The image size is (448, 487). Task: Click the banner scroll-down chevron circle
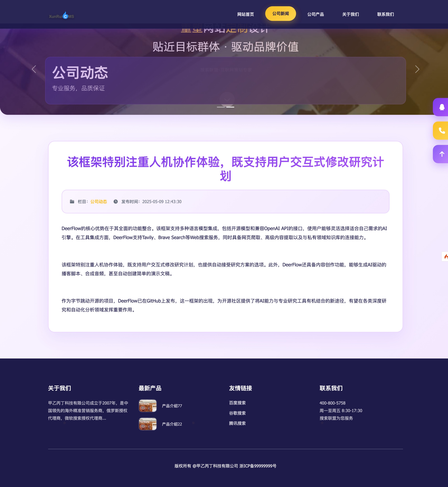[x=227, y=99]
